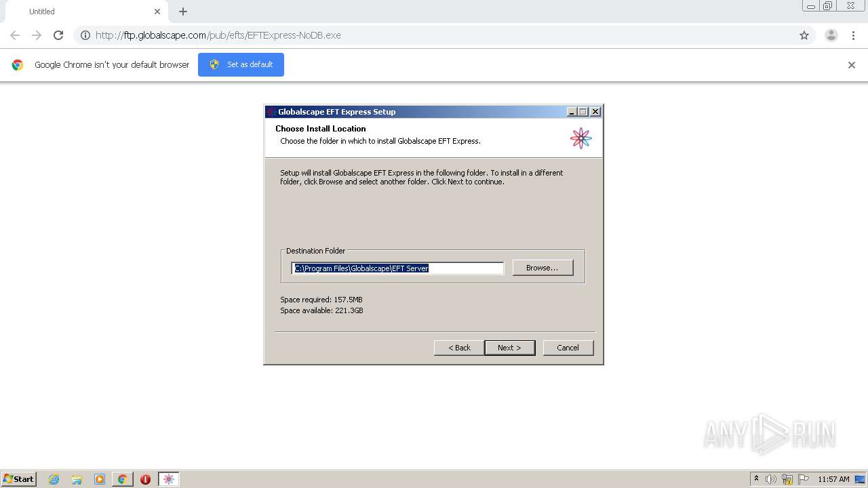Image resolution: width=868 pixels, height=488 pixels.
Task: Open Action Center flag icon
Action: [804, 479]
